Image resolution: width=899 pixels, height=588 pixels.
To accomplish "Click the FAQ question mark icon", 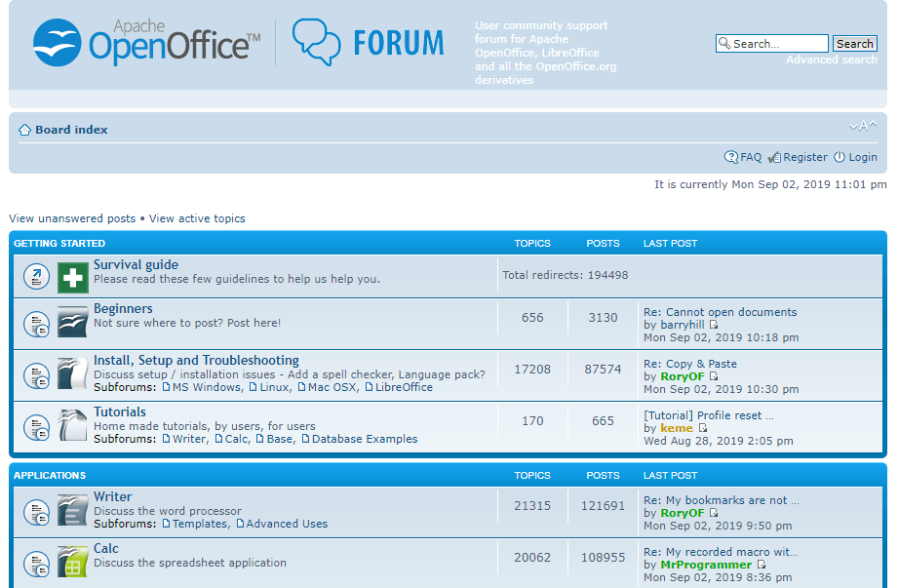I will (x=731, y=157).
